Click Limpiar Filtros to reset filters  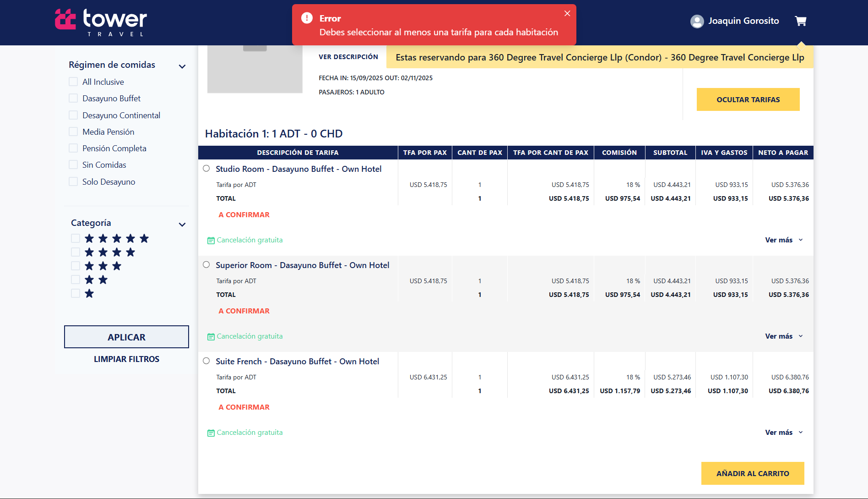pos(126,359)
